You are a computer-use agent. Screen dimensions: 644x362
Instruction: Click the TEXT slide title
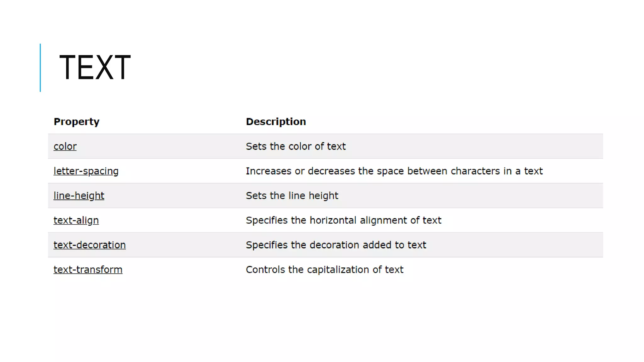(95, 67)
